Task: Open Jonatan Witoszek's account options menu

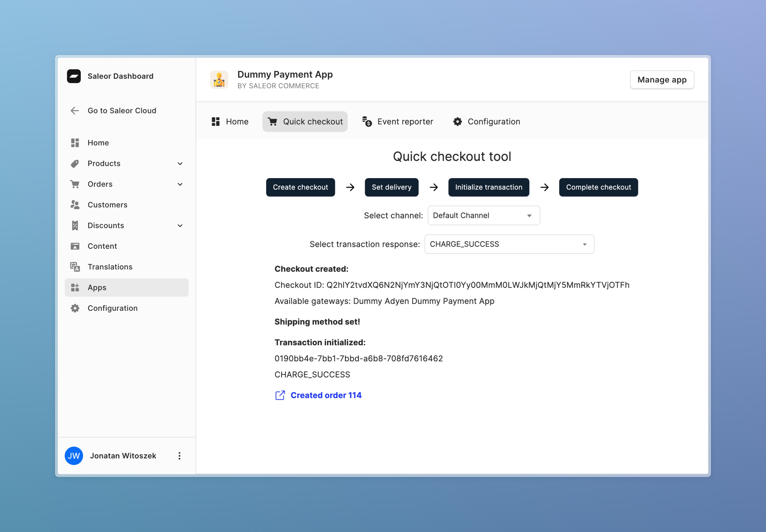Action: point(180,456)
